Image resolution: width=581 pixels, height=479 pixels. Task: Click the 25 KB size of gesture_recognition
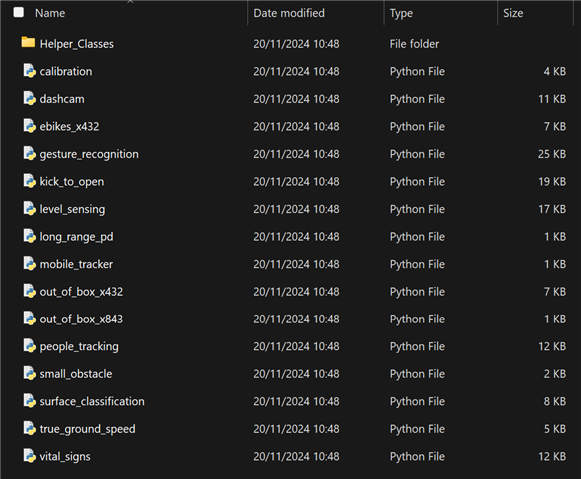pyautogui.click(x=552, y=154)
